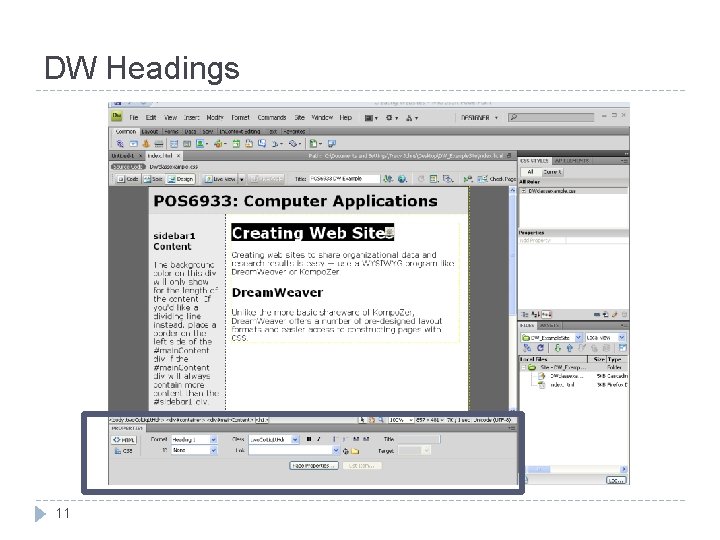Image resolution: width=720 pixels, height=540 pixels.
Task: Click the Link input field
Action: [x=294, y=450]
